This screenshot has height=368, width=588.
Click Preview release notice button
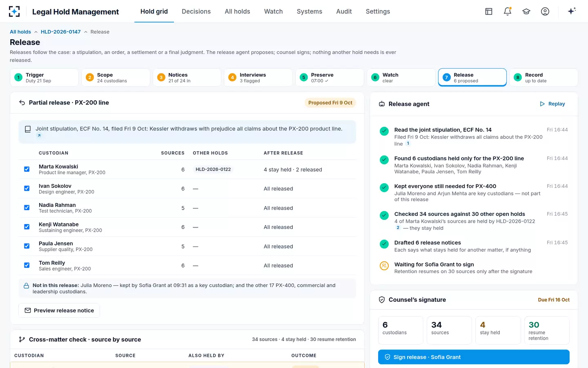pyautogui.click(x=59, y=310)
